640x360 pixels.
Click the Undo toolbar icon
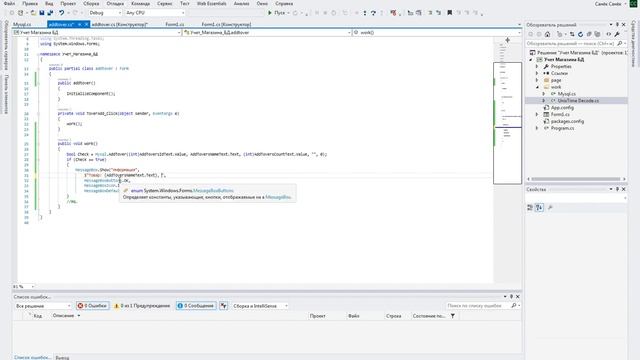click(x=62, y=13)
